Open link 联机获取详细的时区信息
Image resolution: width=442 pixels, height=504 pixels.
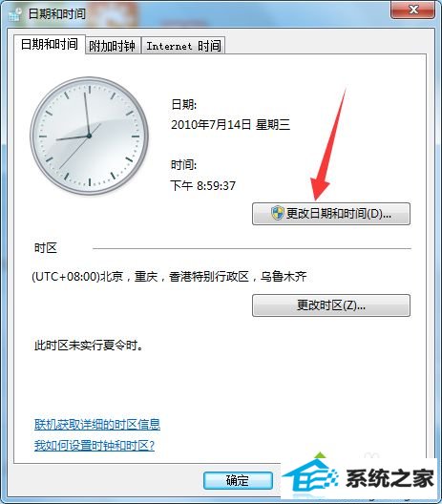pos(97,425)
